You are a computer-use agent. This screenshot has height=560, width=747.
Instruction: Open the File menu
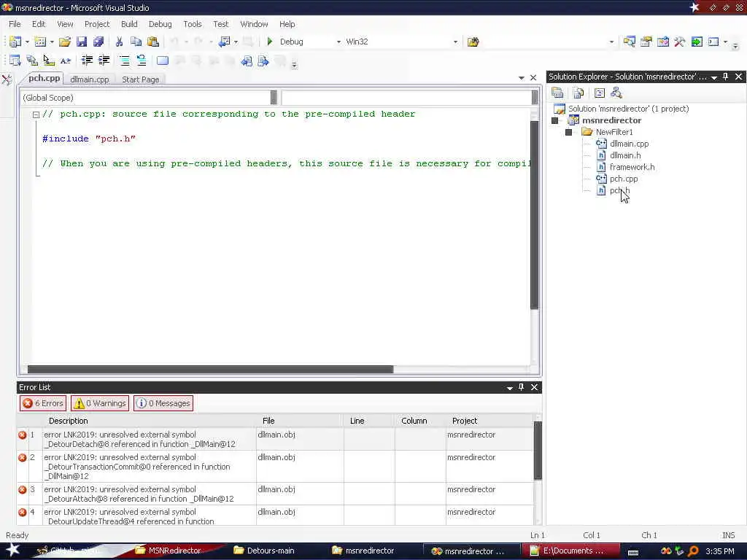(15, 24)
